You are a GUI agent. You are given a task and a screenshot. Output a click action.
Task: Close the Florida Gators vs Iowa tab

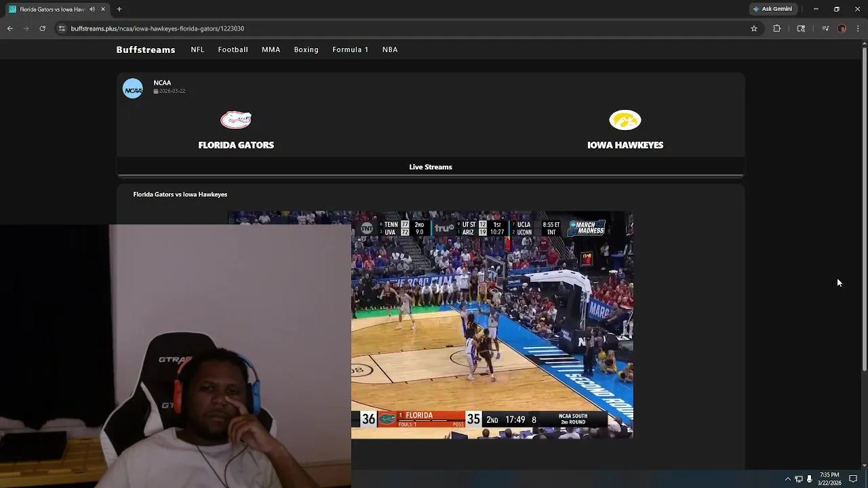point(103,9)
